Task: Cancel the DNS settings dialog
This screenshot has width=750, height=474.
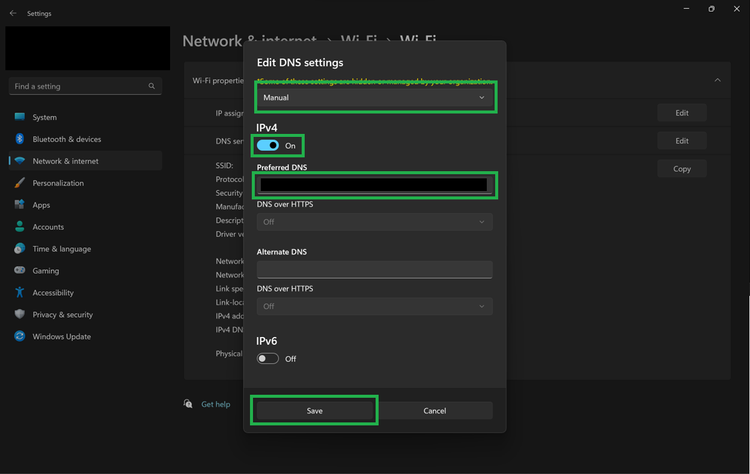Action: click(x=434, y=411)
